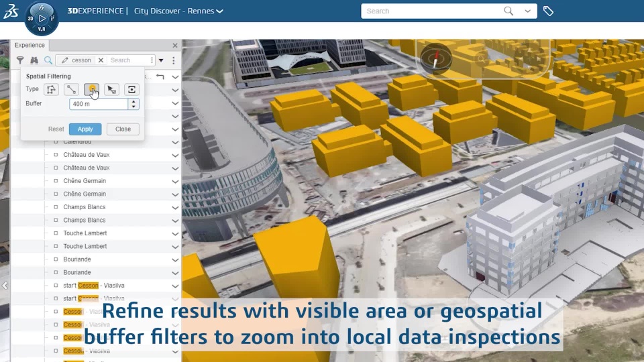
Task: Click the top bar search magnifier icon
Action: tap(508, 11)
